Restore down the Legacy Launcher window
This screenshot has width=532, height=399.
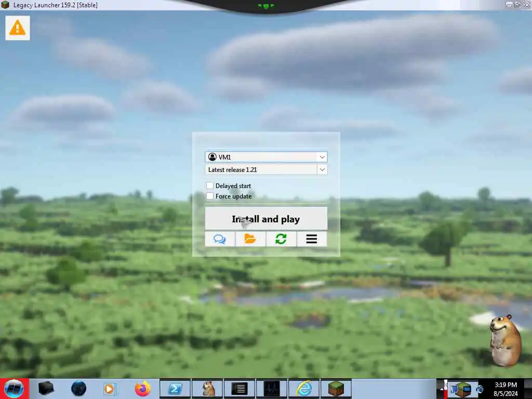coord(518,5)
